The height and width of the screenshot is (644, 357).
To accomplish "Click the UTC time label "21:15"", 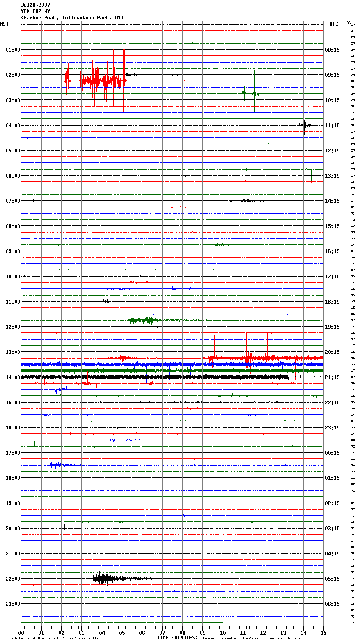I will tap(332, 377).
